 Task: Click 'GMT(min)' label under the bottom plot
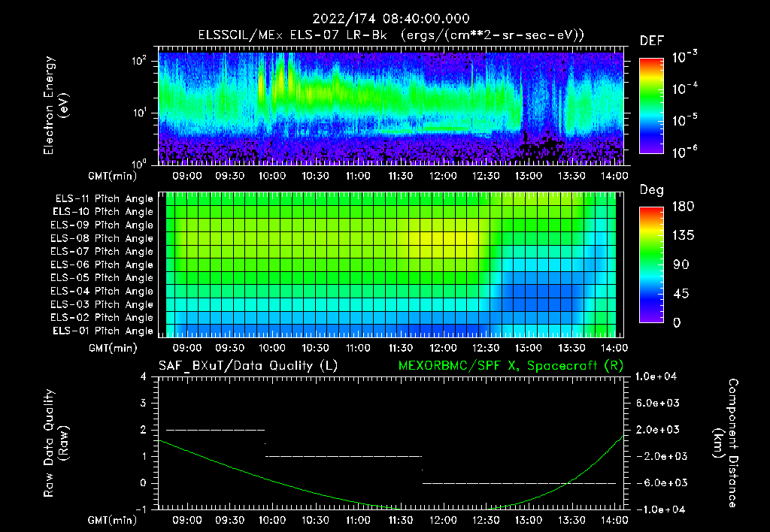[113, 520]
